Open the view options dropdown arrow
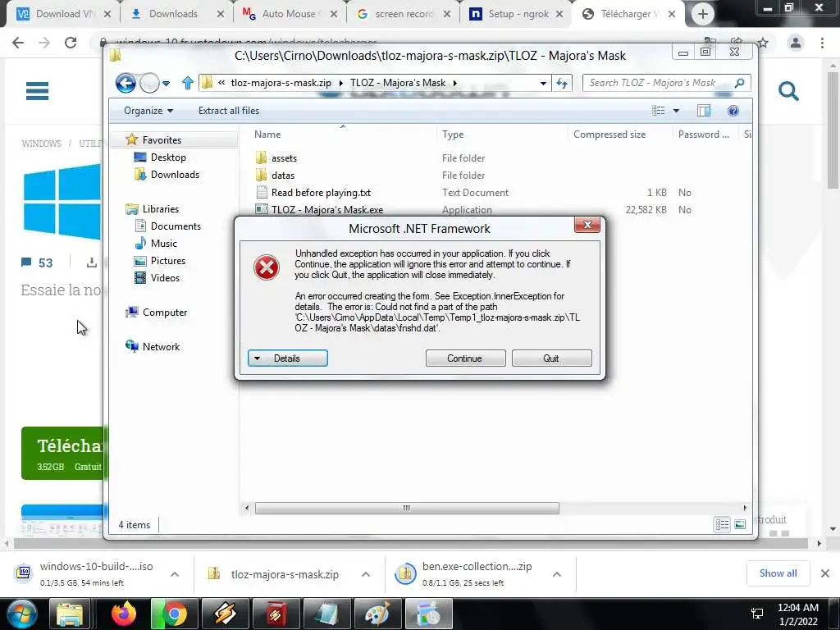Screen dimensions: 840x630 point(676,111)
